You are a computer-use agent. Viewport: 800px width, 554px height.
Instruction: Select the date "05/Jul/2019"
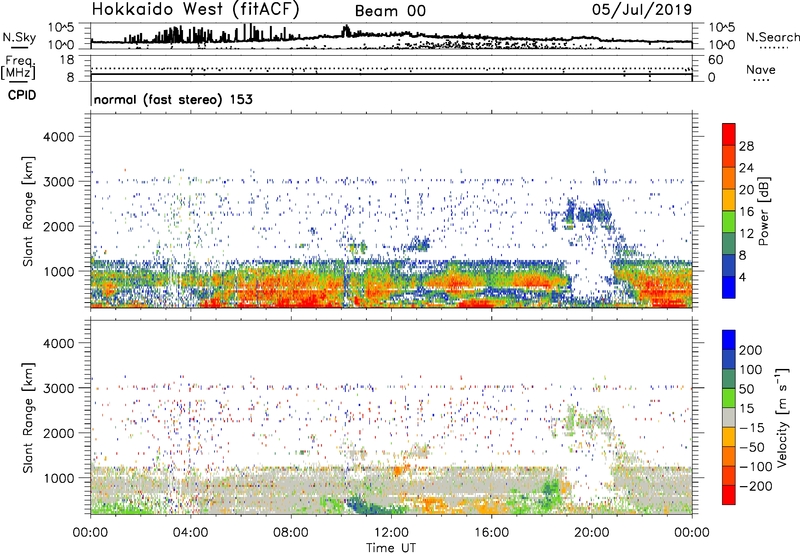point(642,10)
